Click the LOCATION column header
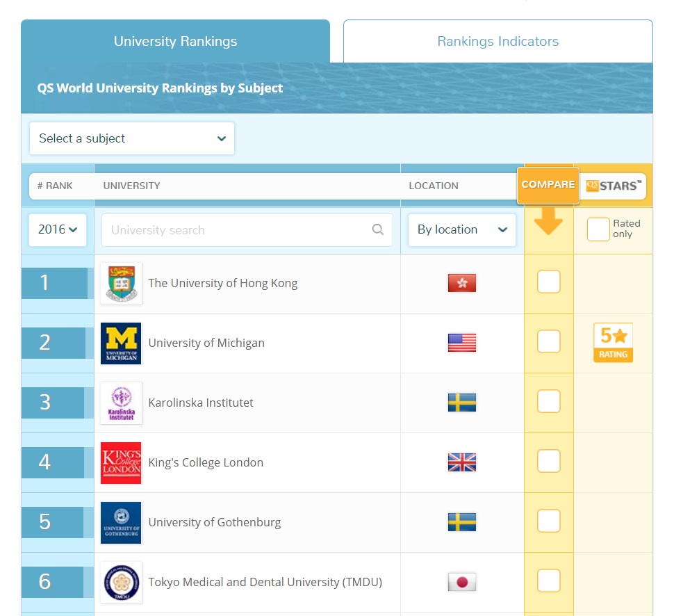Viewport: 674px width, 616px height. 434,186
